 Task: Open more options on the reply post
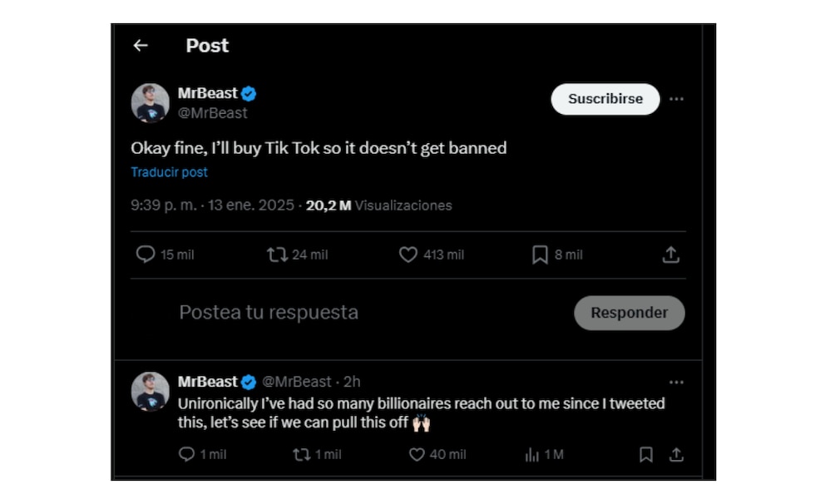(676, 383)
